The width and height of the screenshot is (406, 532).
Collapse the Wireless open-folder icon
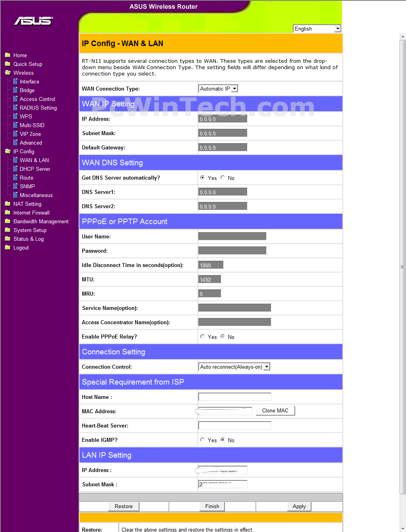point(8,73)
